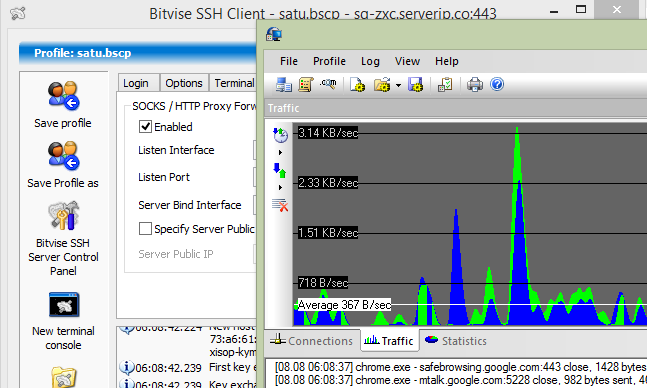Click info icon beside 06:08:42.239 First key
This screenshot has width=647, height=388.
[x=126, y=367]
